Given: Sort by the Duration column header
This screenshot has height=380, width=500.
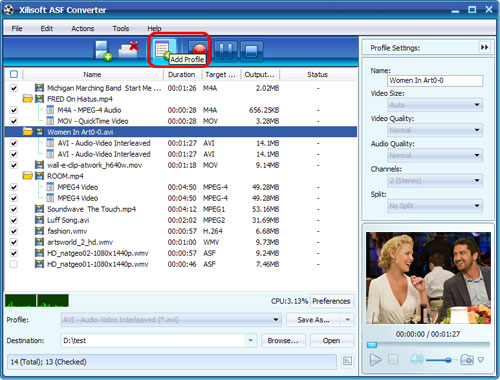Looking at the screenshot, I should coord(182,74).
